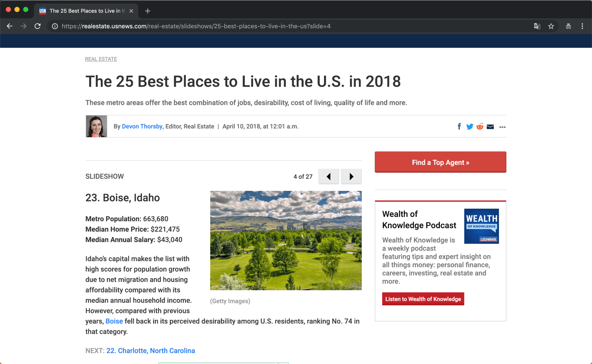Screen dimensions: 592x364
Task: Click the browser forward arrow
Action: click(23, 26)
